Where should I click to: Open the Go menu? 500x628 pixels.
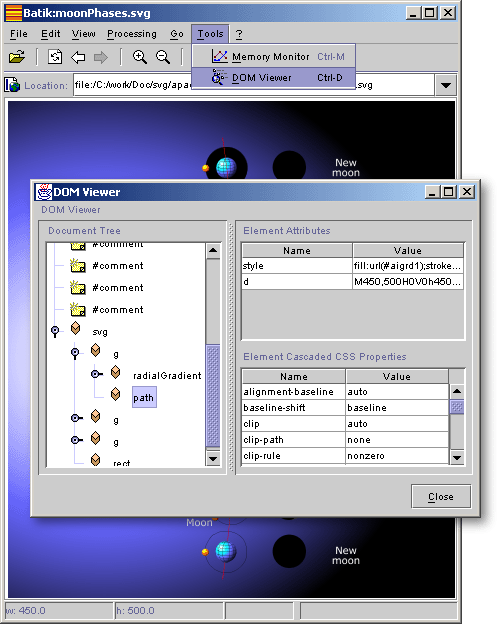point(177,34)
